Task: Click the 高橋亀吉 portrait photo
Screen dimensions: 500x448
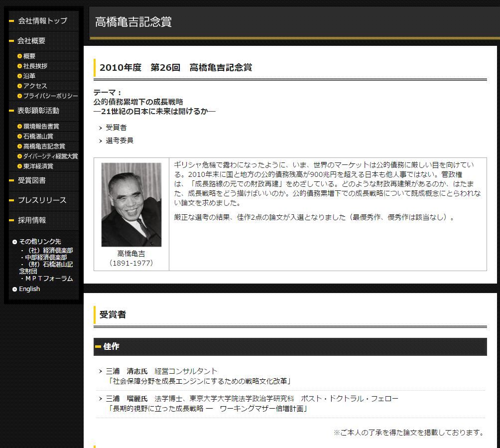Action: (131, 204)
